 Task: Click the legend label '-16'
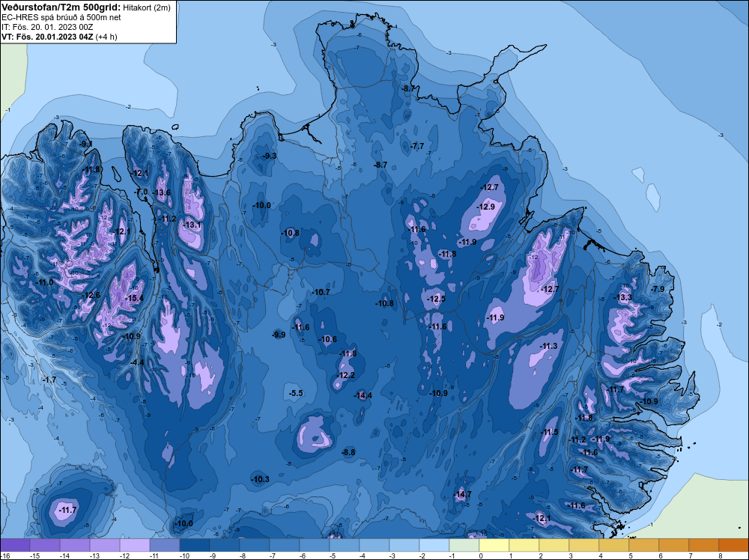4,556
